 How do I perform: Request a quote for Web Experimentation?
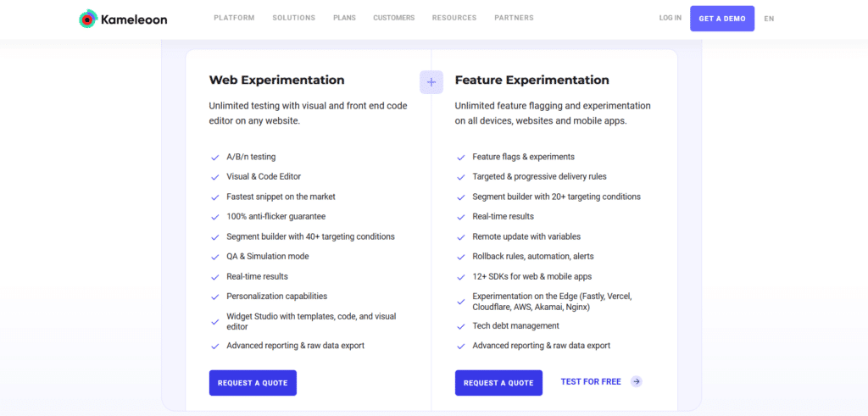[253, 383]
